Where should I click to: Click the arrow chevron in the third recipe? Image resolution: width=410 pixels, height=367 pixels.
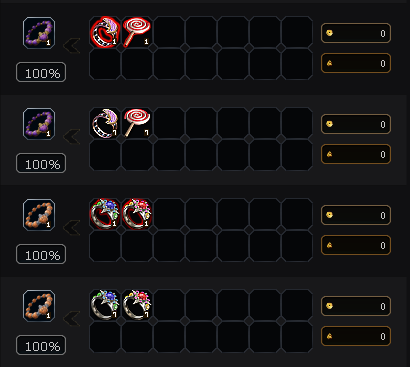tap(72, 228)
